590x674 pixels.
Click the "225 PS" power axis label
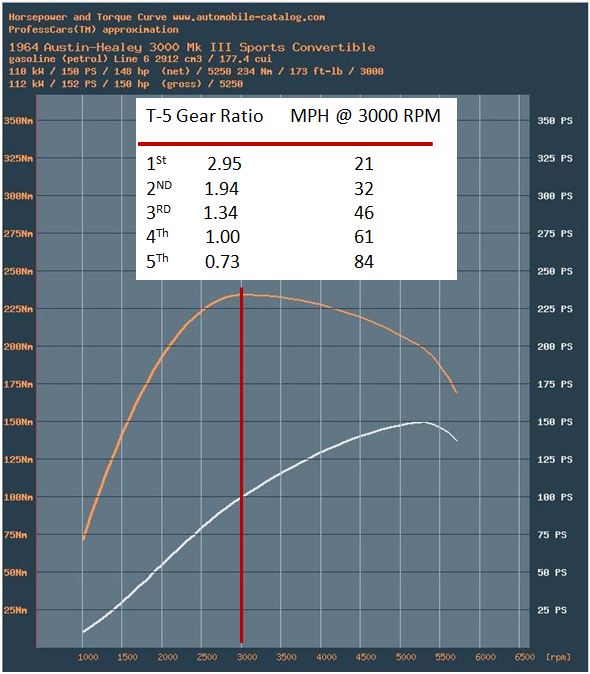click(x=555, y=309)
